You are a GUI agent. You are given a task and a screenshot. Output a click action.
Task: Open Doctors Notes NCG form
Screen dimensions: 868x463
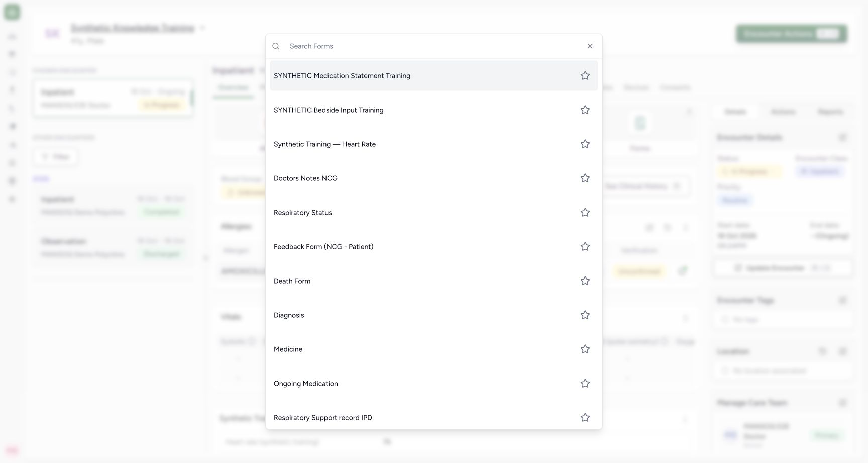pyautogui.click(x=434, y=178)
